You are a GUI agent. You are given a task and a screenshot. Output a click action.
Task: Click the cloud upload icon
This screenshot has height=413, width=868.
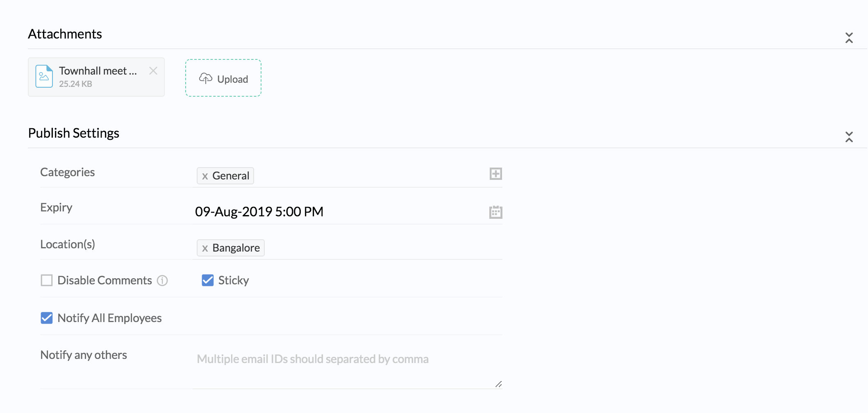(x=205, y=78)
